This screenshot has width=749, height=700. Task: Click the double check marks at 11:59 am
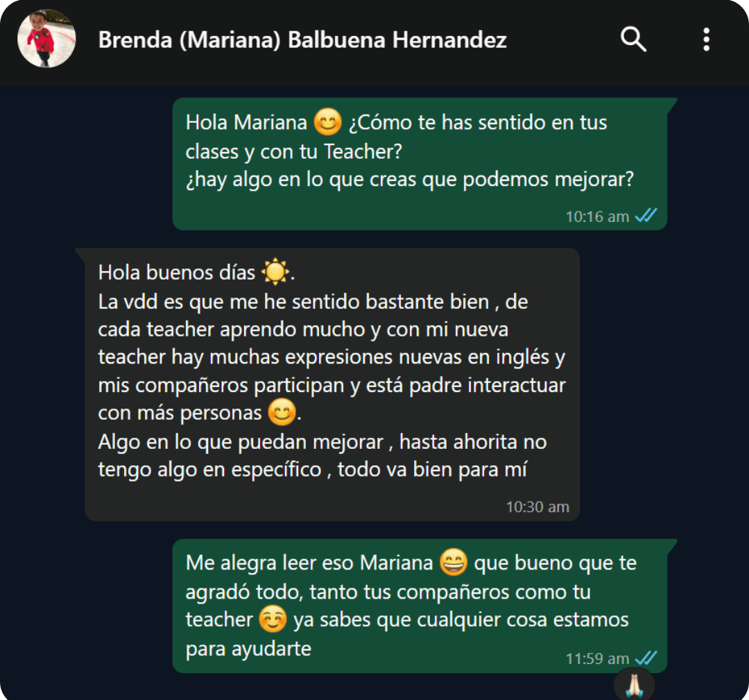[x=646, y=658]
